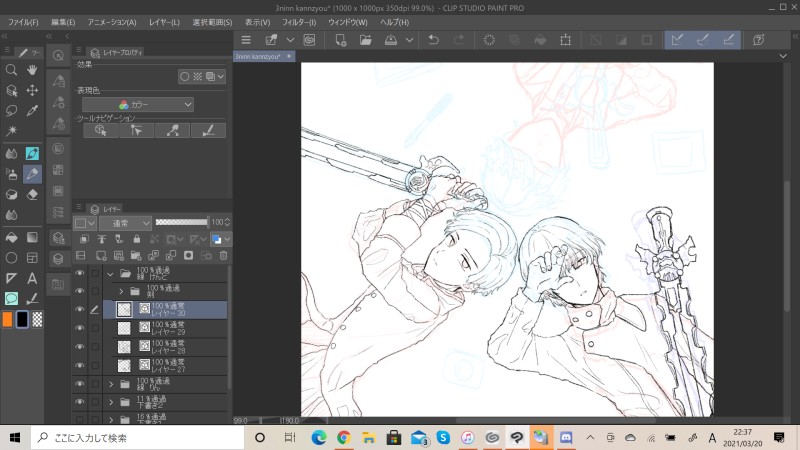The width and height of the screenshot is (800, 450).
Task: Click the Delete layer trash icon
Action: (223, 255)
